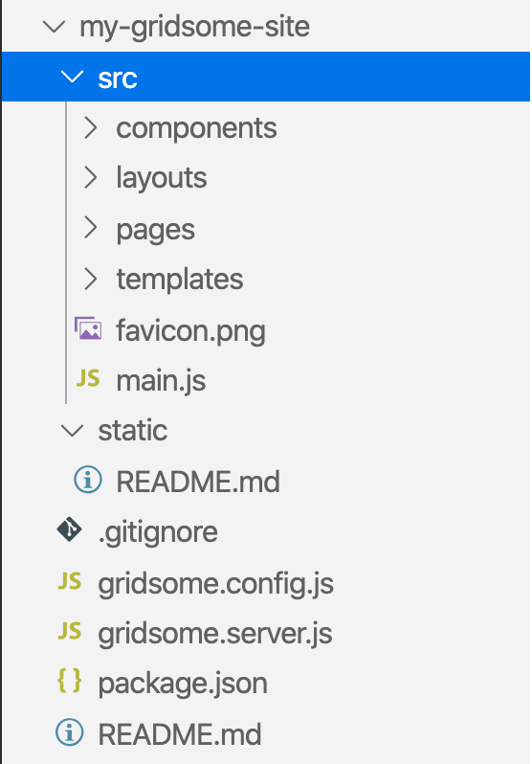Click the braces icon beside package.json

pyautogui.click(x=70, y=681)
